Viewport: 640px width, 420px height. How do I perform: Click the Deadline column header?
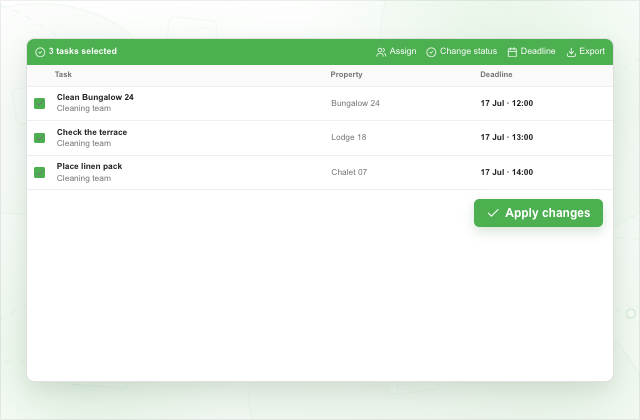pyautogui.click(x=496, y=74)
